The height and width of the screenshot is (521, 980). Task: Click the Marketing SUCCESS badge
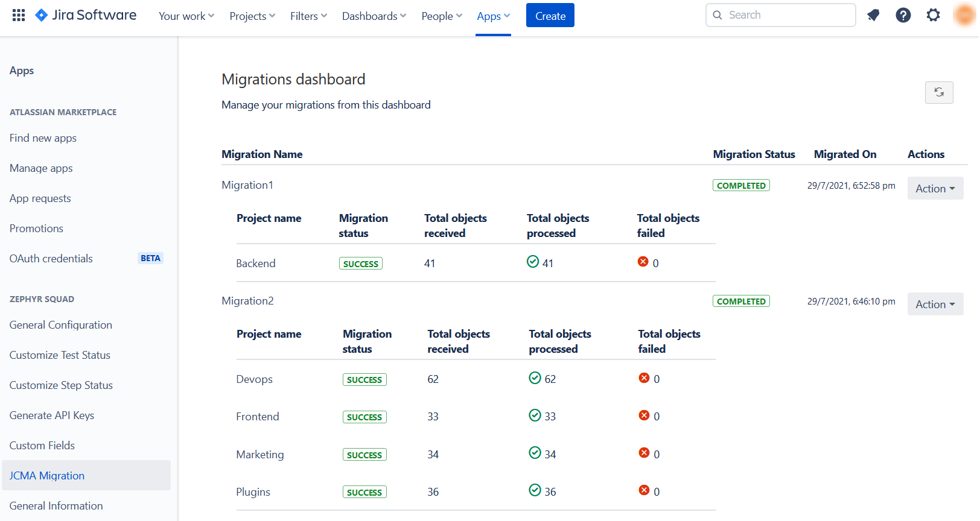point(364,455)
